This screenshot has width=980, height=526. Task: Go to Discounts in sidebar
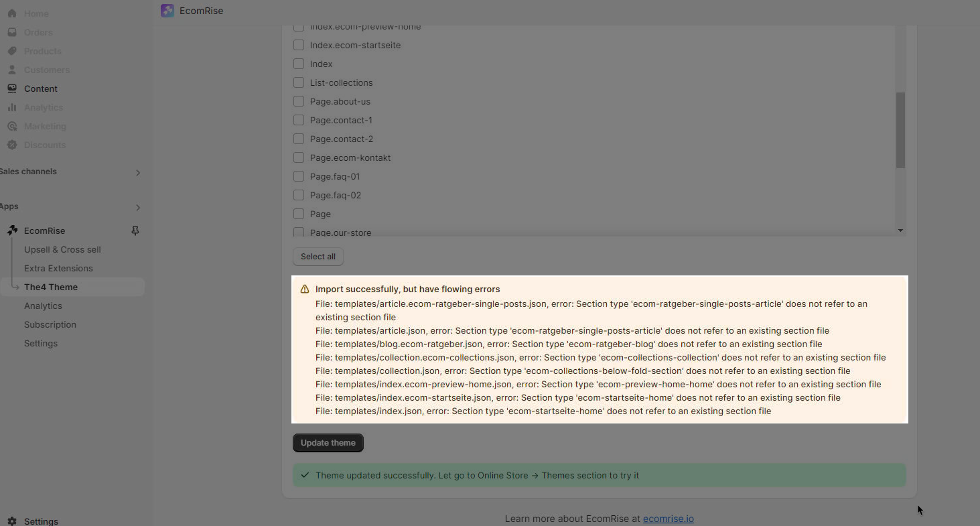[45, 145]
